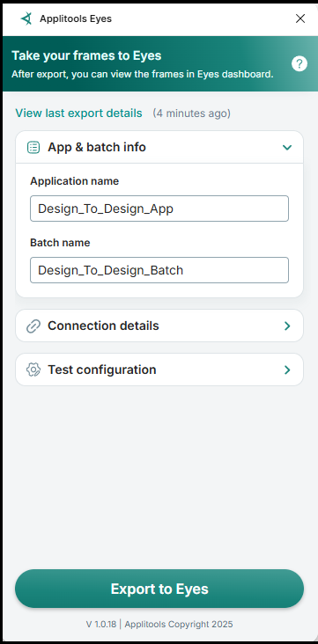The height and width of the screenshot is (644, 318).
Task: Click the Batch name input field
Action: click(159, 270)
